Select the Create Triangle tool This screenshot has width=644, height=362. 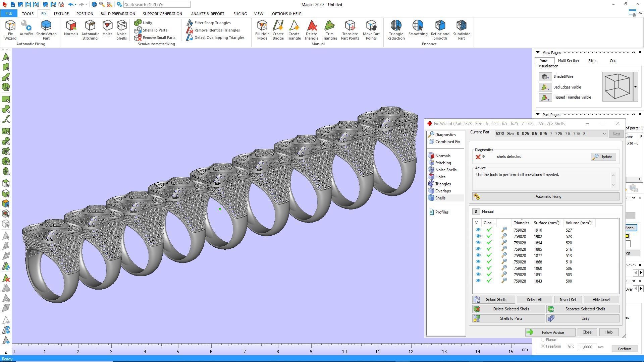tap(294, 30)
